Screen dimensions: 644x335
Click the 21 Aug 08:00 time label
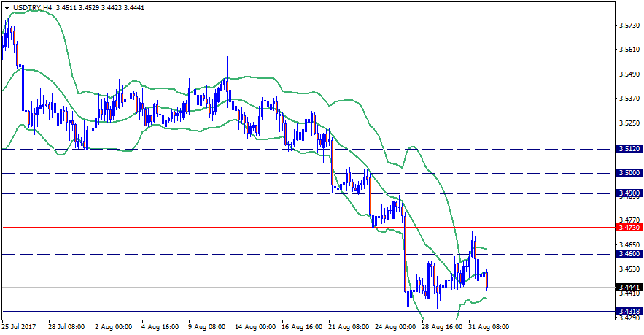348,328
